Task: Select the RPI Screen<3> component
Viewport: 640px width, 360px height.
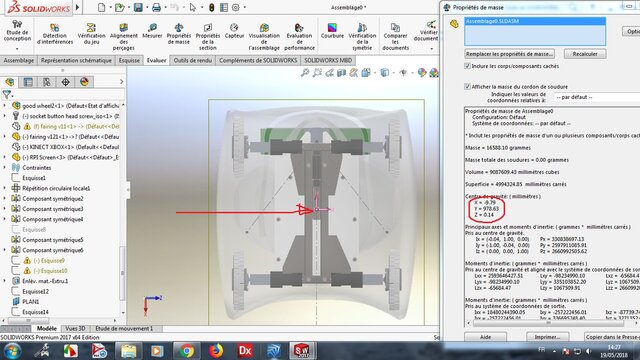Action: pyautogui.click(x=70, y=157)
